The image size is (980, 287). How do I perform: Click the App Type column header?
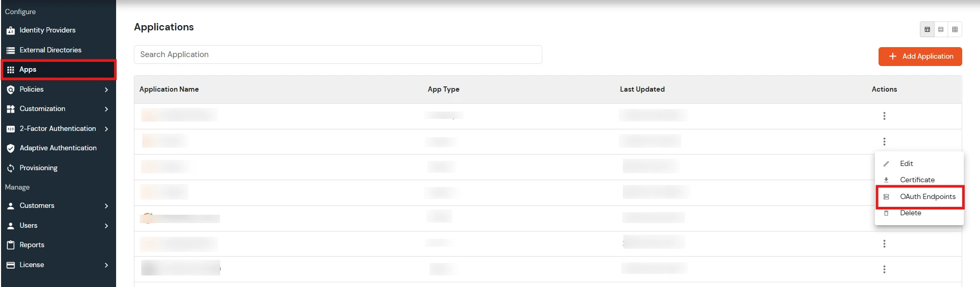[x=443, y=89]
